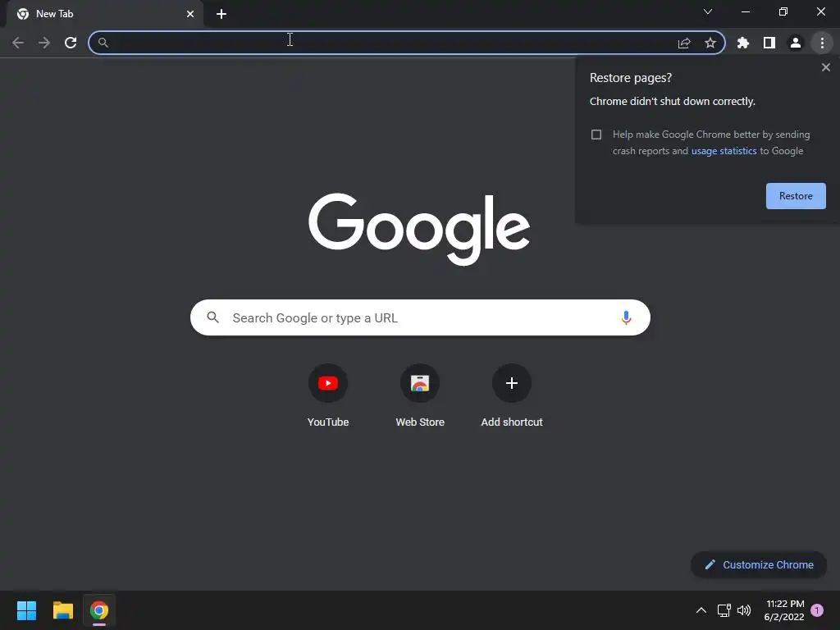Click the Search Google or type a URL box
The image size is (840, 630).
coord(420,317)
